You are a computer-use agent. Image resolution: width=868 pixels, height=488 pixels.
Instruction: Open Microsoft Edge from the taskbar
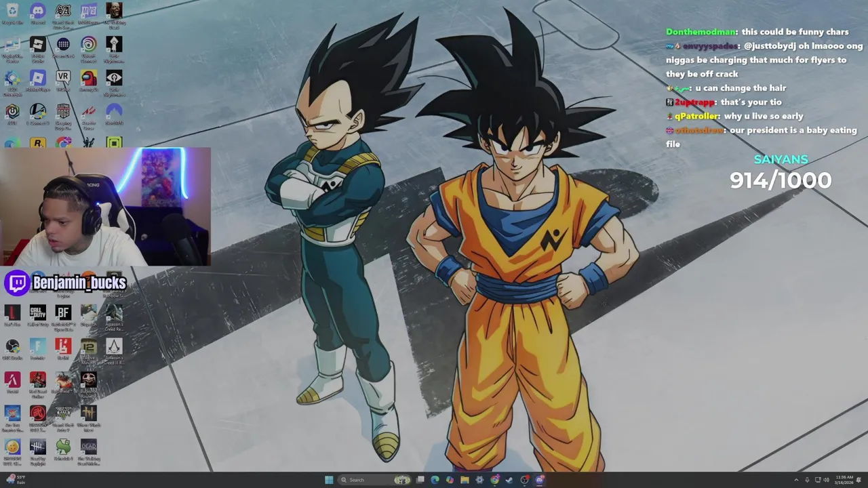(435, 480)
